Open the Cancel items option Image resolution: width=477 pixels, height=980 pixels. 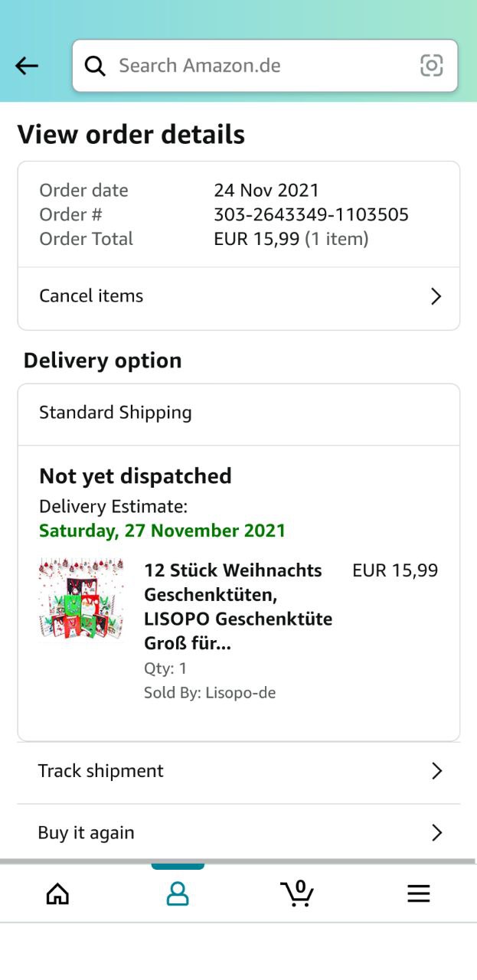pyautogui.click(x=92, y=296)
